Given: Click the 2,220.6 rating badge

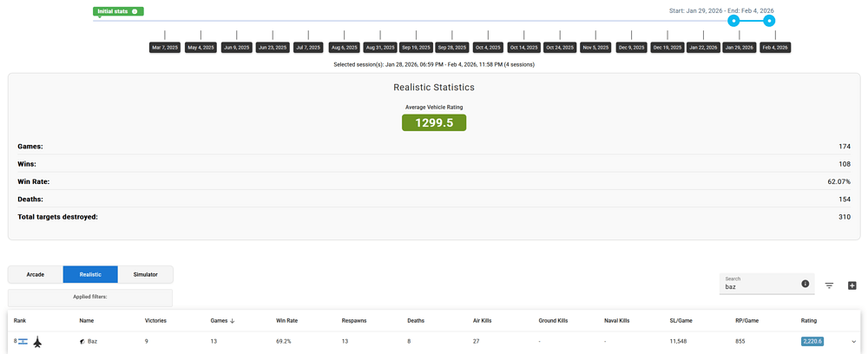Looking at the screenshot, I should [812, 342].
